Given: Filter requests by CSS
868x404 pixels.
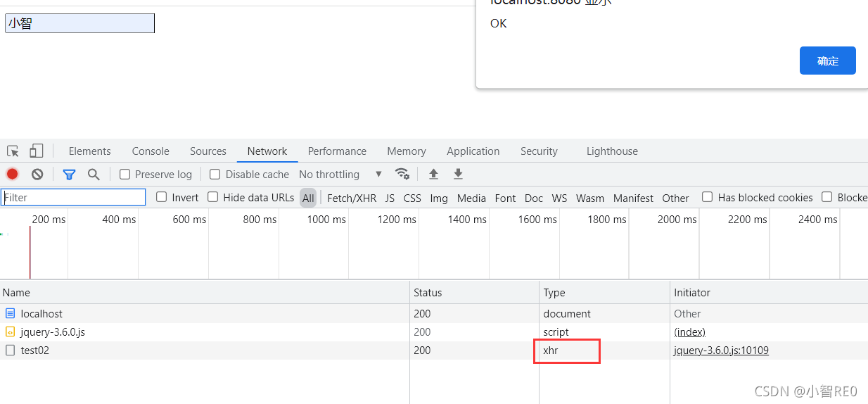Looking at the screenshot, I should [412, 198].
